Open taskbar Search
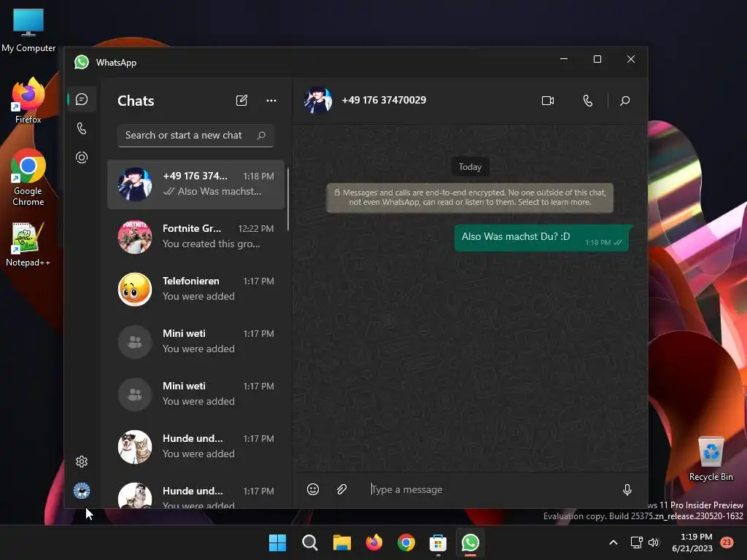Image resolution: width=747 pixels, height=560 pixels. pyautogui.click(x=309, y=542)
